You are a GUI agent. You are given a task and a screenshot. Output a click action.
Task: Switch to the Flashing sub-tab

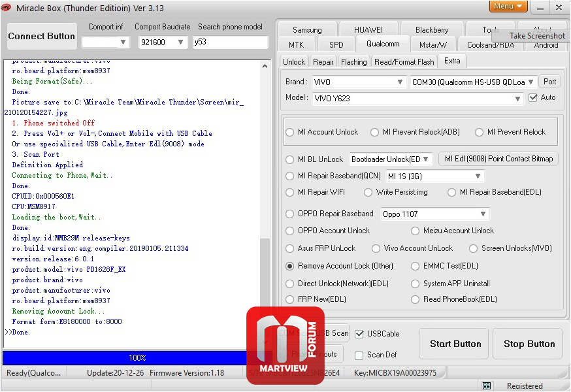354,62
